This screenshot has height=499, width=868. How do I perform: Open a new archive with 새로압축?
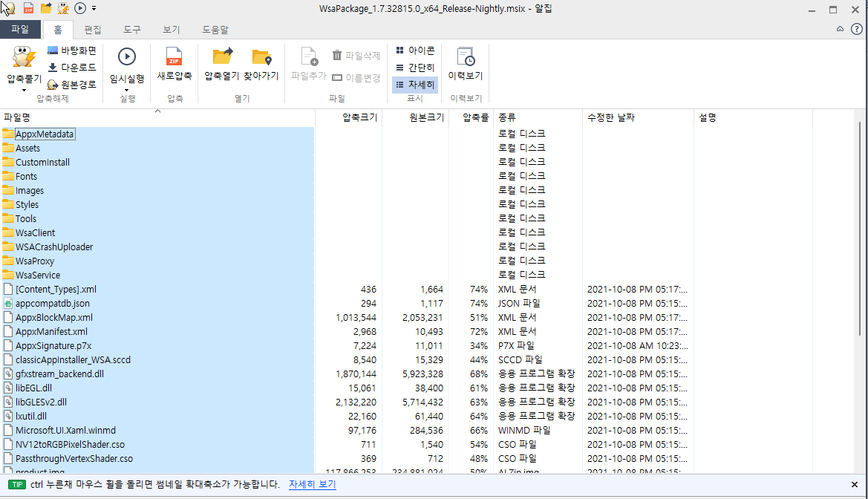pyautogui.click(x=174, y=65)
